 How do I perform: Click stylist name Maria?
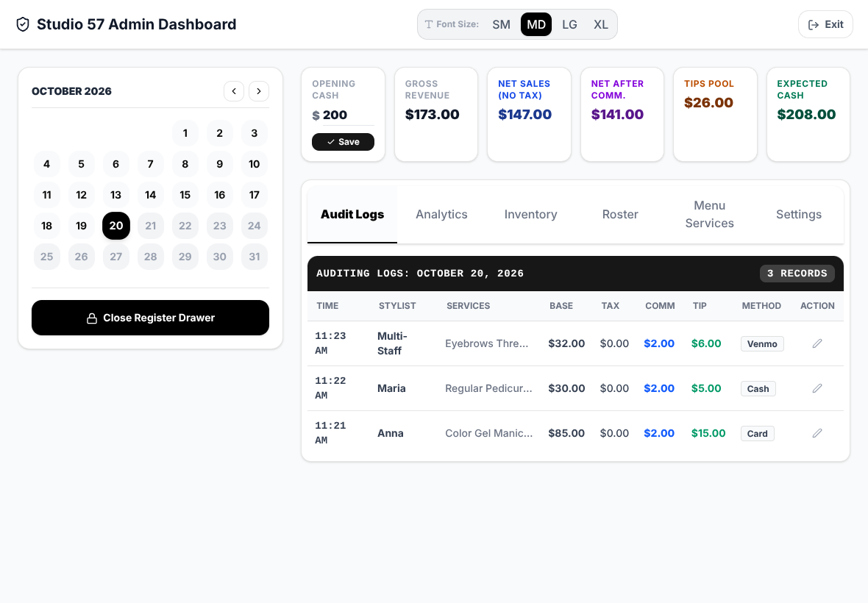tap(392, 388)
